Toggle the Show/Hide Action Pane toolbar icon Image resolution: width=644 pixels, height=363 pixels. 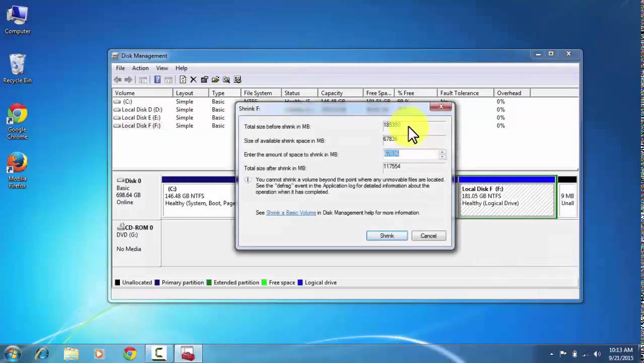[168, 80]
